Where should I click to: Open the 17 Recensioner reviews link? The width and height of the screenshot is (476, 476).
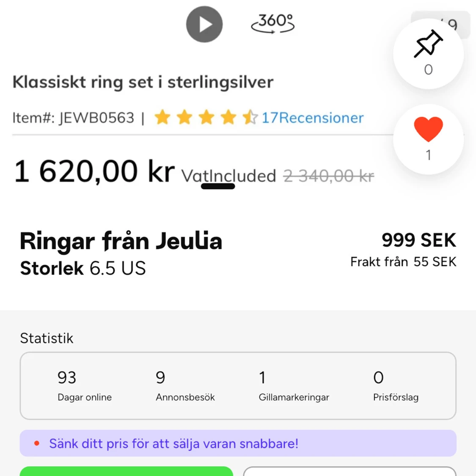pos(312,118)
